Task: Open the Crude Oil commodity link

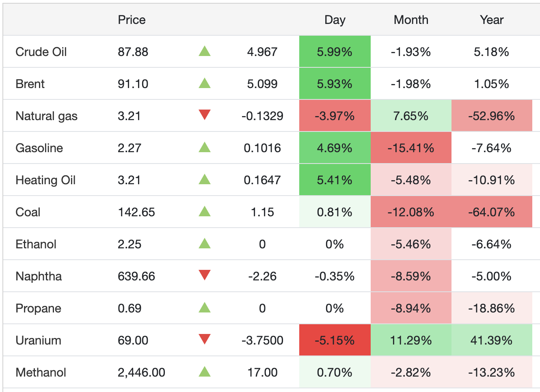Action: click(x=41, y=52)
